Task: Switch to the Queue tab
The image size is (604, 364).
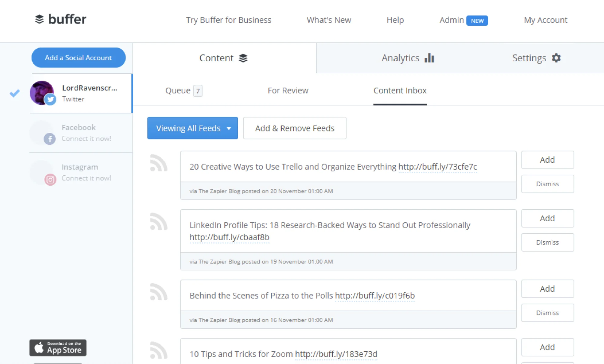Action: [x=178, y=90]
